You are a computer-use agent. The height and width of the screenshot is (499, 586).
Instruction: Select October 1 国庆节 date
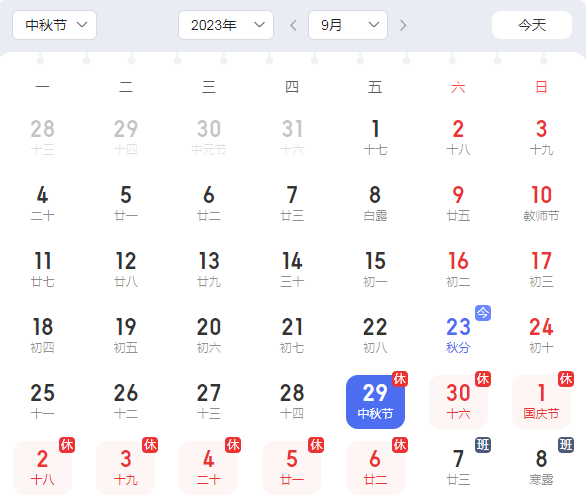[x=541, y=402]
